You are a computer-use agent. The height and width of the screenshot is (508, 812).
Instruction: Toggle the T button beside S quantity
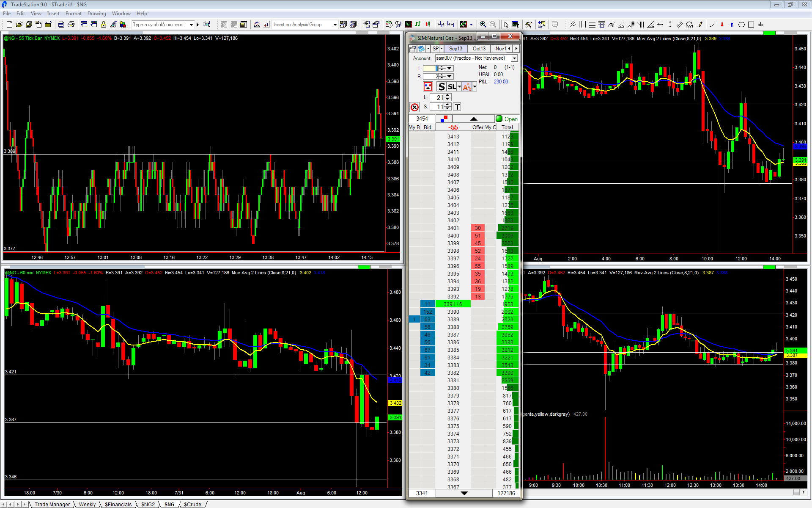[x=457, y=107]
